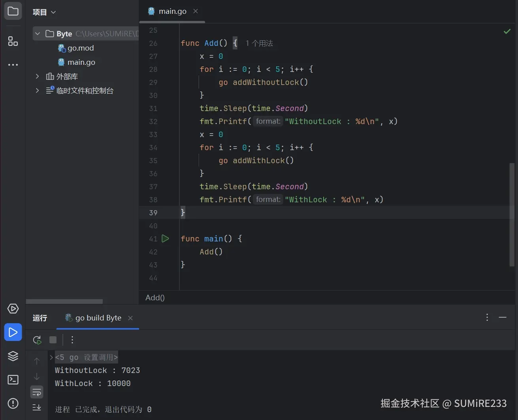Select main.go in the project tree
Viewport: 518px width, 420px height.
[x=81, y=62]
